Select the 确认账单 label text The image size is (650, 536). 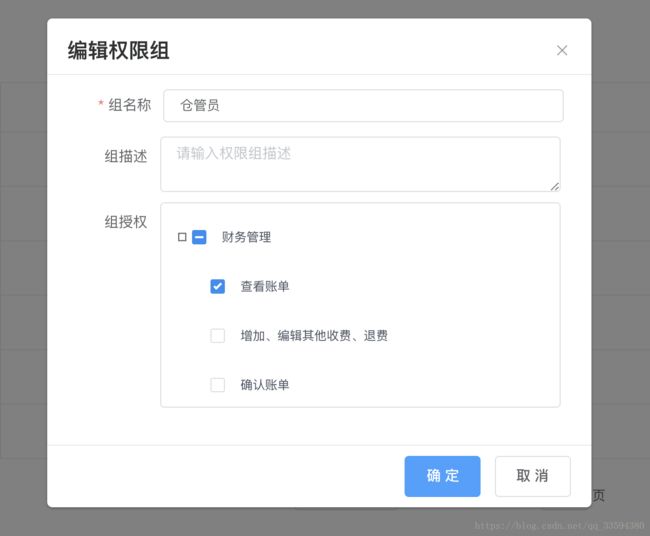click(265, 385)
